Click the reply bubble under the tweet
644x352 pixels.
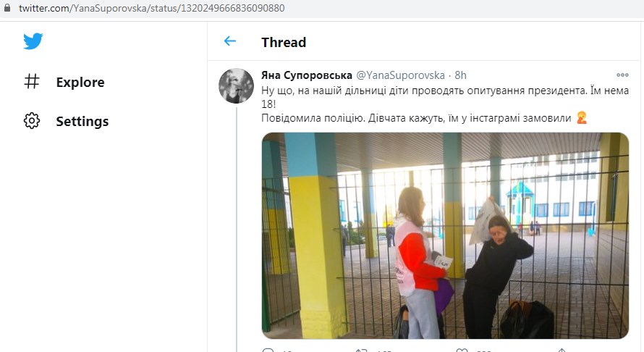pos(268,350)
